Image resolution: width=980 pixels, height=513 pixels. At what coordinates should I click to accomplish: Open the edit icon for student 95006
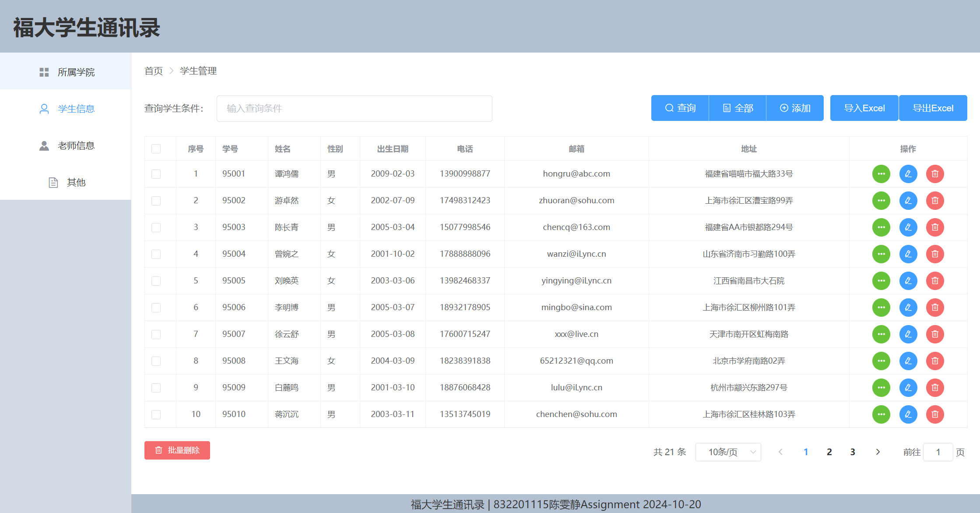tap(908, 308)
